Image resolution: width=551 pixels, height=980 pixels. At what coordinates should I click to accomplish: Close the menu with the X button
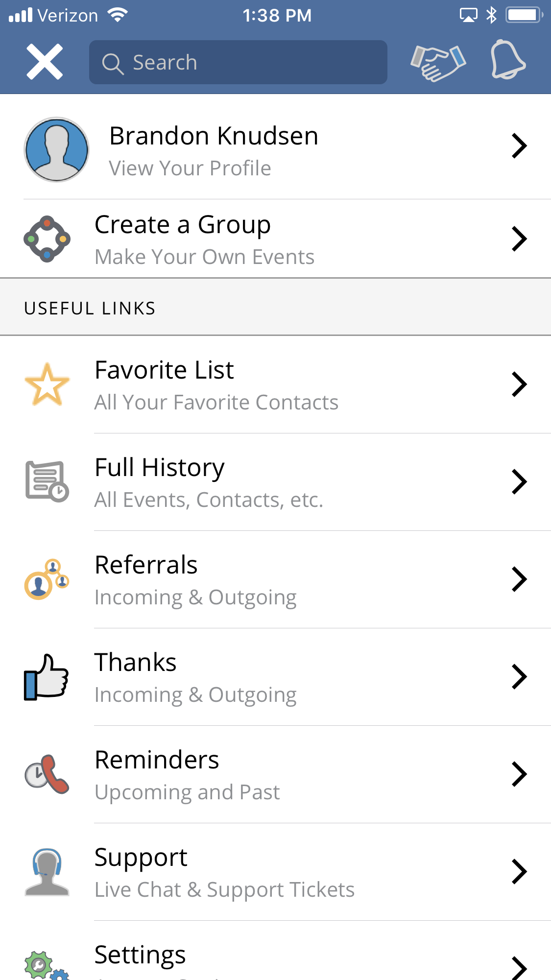[45, 62]
